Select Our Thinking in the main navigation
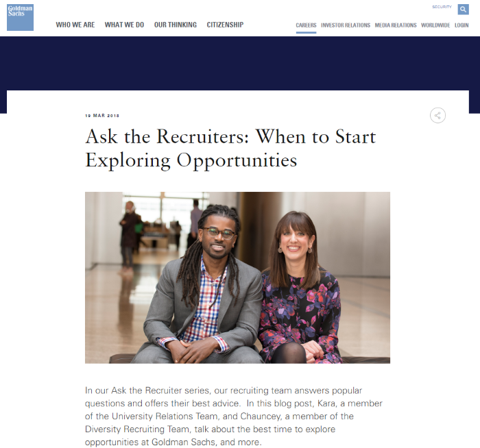480x448 pixels. 175,25
